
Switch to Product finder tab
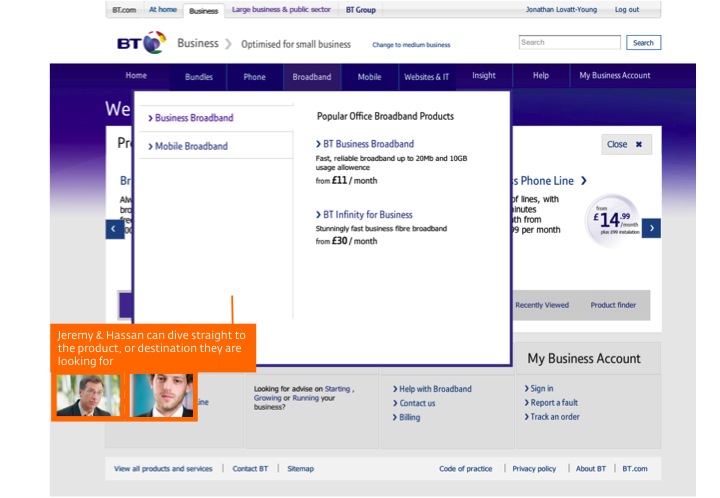(x=613, y=305)
